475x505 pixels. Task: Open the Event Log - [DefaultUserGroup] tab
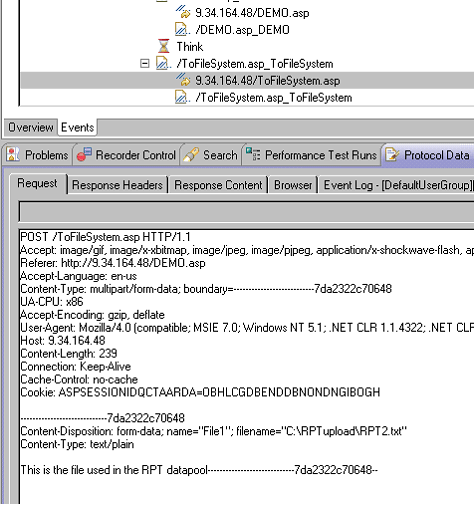[398, 185]
